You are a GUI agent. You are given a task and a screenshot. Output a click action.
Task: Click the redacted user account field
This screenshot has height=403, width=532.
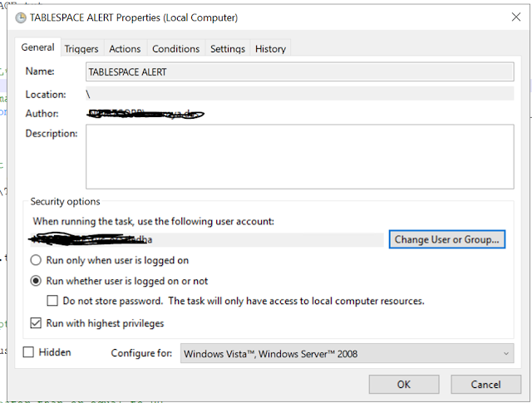pos(208,239)
